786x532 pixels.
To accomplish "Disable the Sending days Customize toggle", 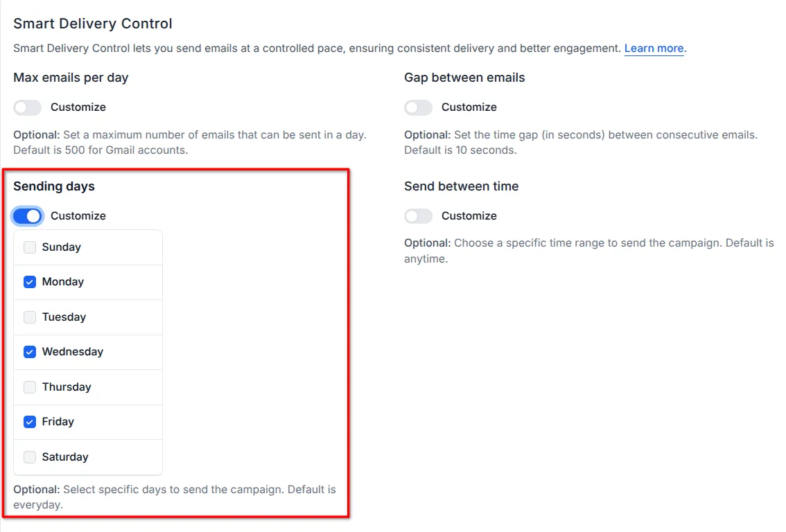I will pos(27,215).
